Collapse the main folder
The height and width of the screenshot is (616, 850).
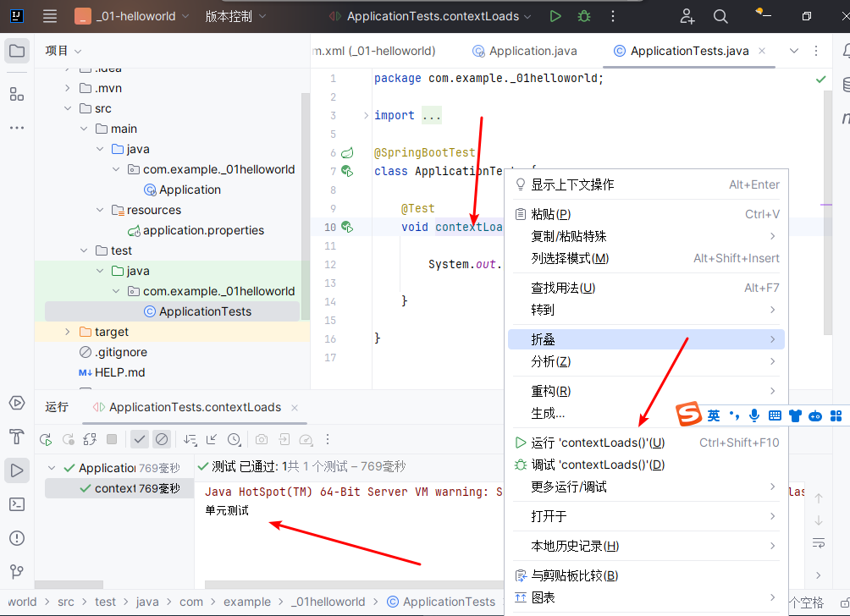pyautogui.click(x=84, y=129)
